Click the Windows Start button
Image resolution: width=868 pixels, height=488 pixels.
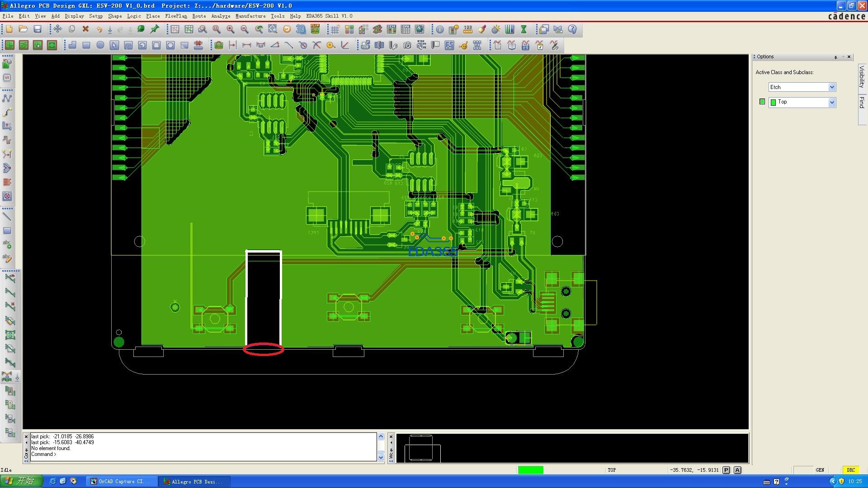coord(21,481)
